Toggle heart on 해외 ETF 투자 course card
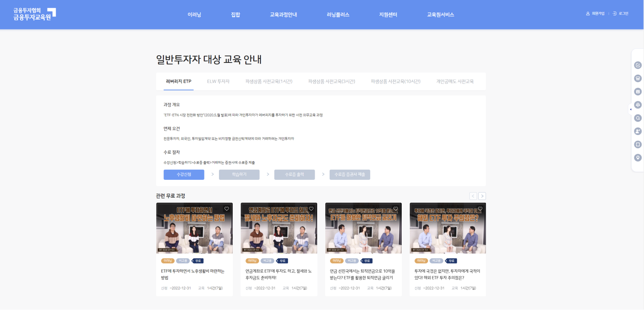644x310 pixels. tap(480, 209)
